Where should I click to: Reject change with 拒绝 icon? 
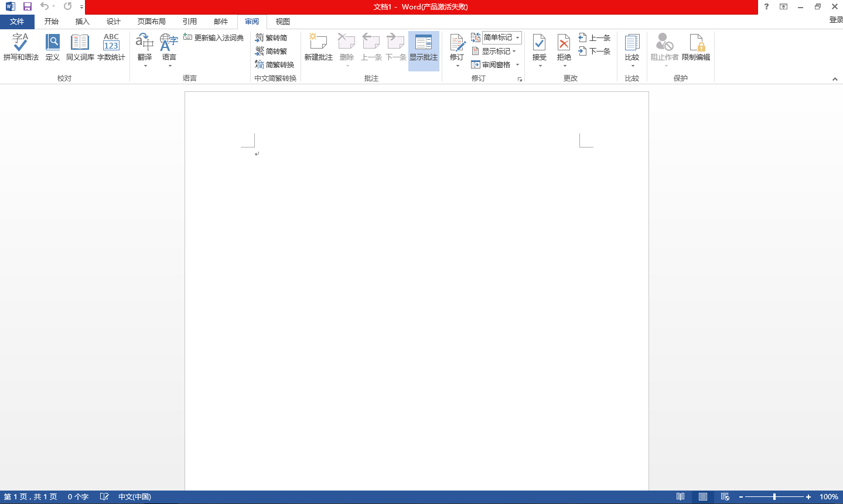click(564, 42)
